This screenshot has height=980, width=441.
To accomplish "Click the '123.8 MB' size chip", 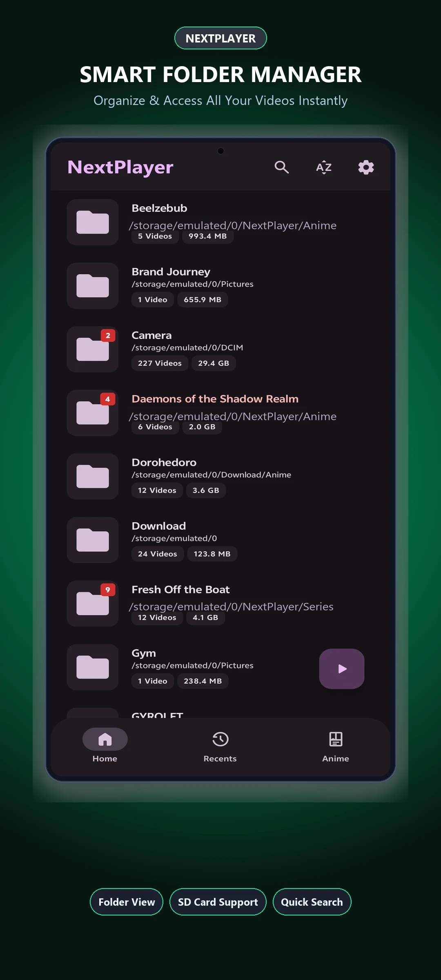I will click(x=212, y=554).
